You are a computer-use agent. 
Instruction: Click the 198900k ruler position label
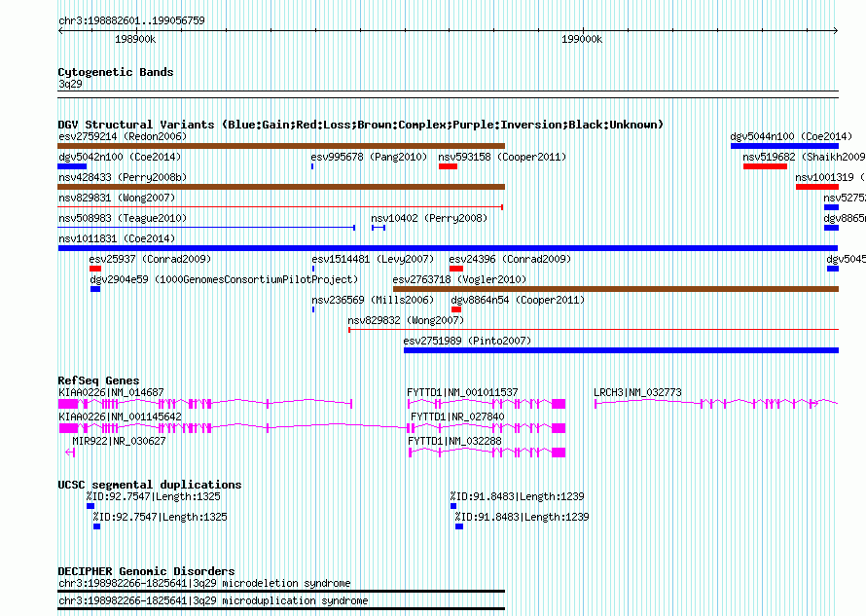(x=135, y=39)
